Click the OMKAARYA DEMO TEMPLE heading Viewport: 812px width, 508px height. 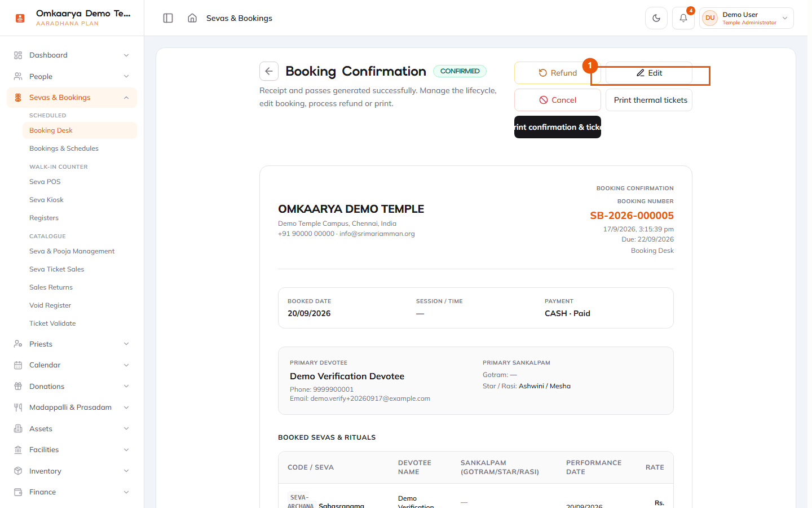click(x=351, y=209)
